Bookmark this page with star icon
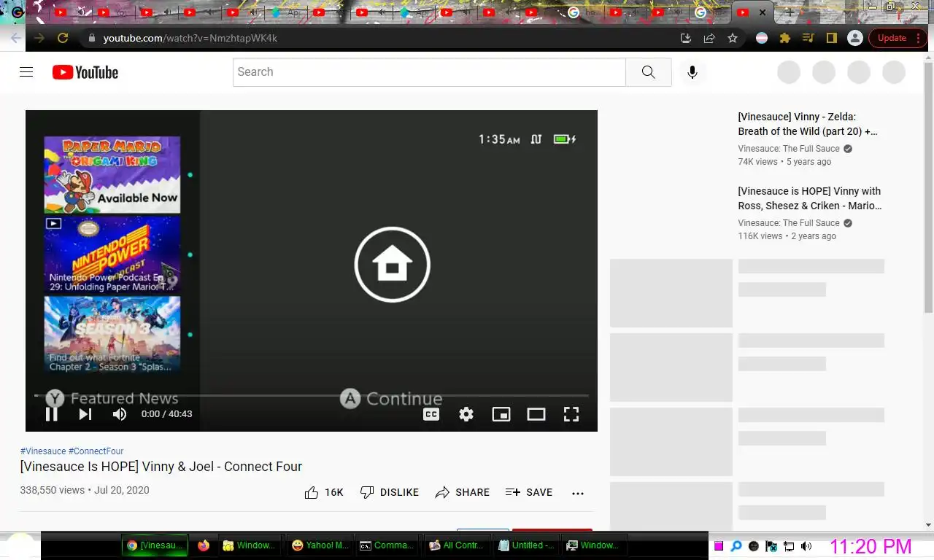This screenshot has width=934, height=560. [x=733, y=38]
